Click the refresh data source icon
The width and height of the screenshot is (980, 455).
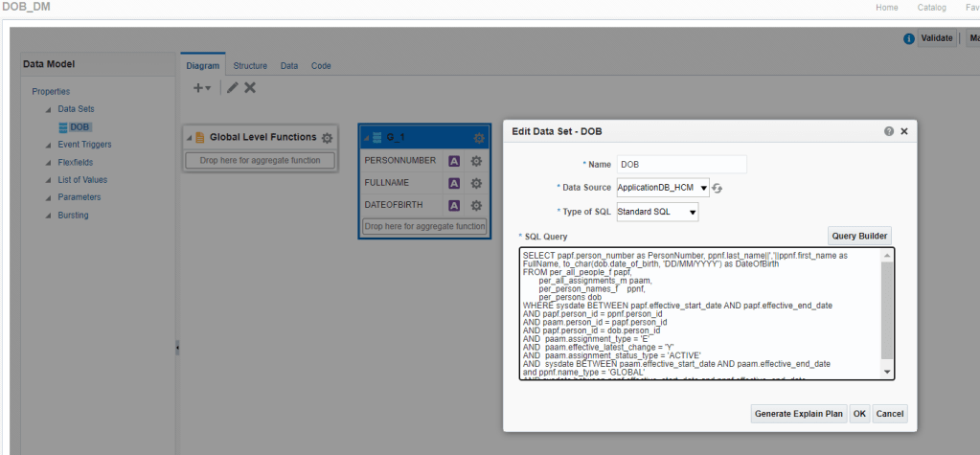(x=717, y=188)
